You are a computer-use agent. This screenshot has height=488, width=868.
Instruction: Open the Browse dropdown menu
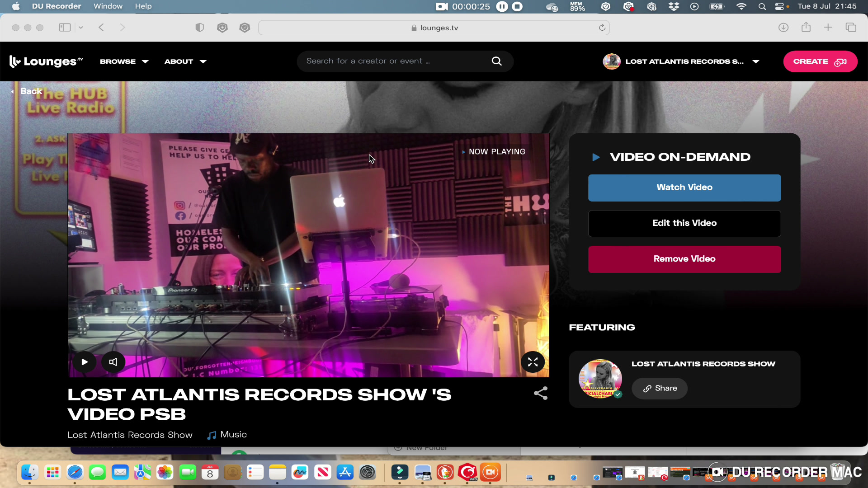point(124,61)
